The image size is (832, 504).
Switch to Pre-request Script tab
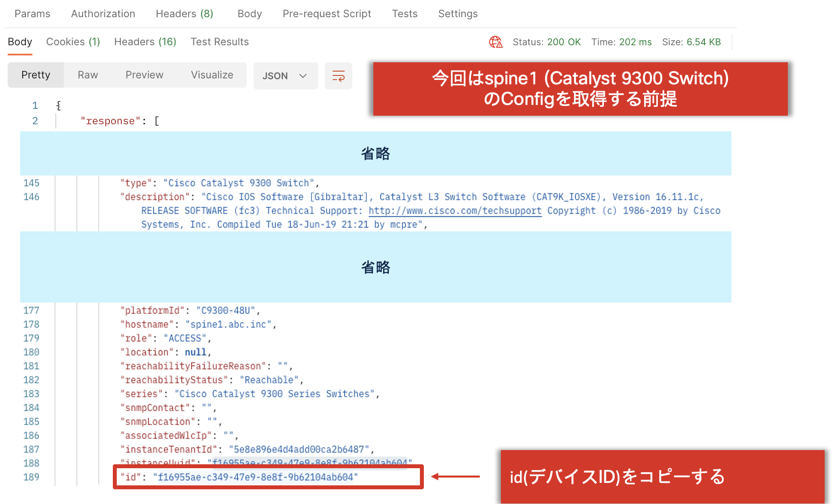[x=327, y=14]
